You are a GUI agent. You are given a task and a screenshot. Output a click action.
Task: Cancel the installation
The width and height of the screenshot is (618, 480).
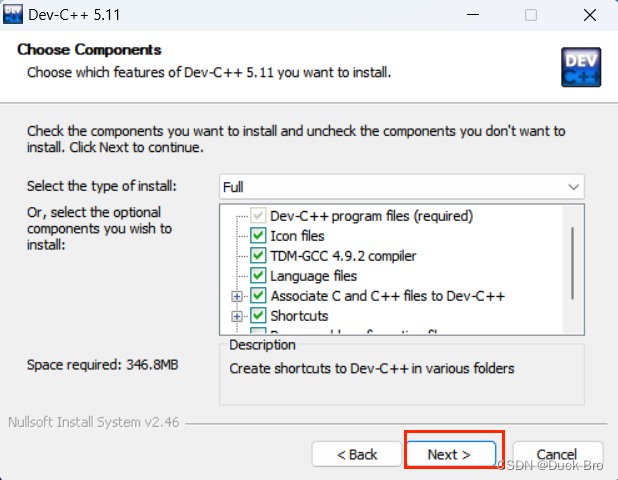coord(558,454)
